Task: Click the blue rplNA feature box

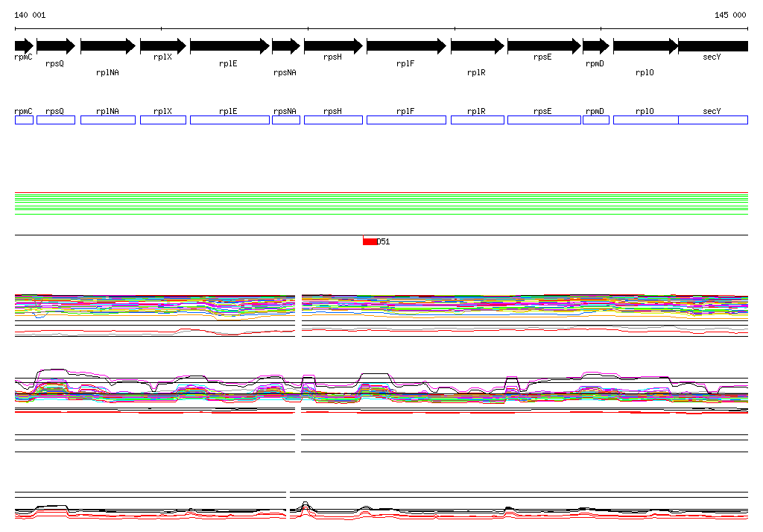Action: (108, 120)
